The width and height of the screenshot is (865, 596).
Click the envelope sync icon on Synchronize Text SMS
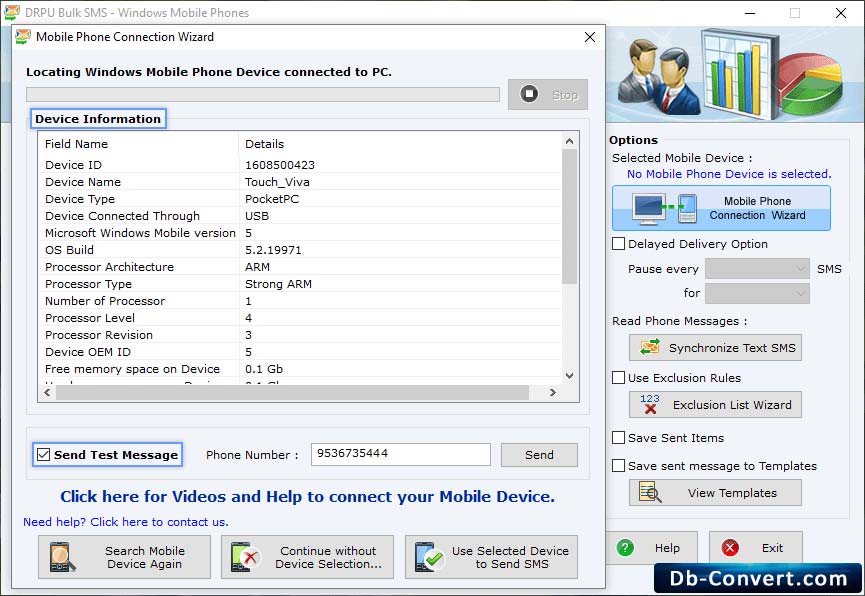[650, 347]
